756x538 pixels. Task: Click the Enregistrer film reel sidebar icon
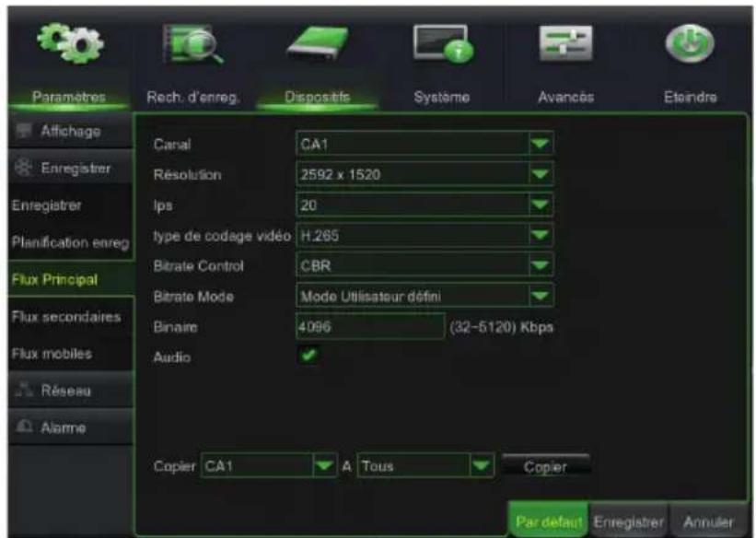tap(24, 168)
